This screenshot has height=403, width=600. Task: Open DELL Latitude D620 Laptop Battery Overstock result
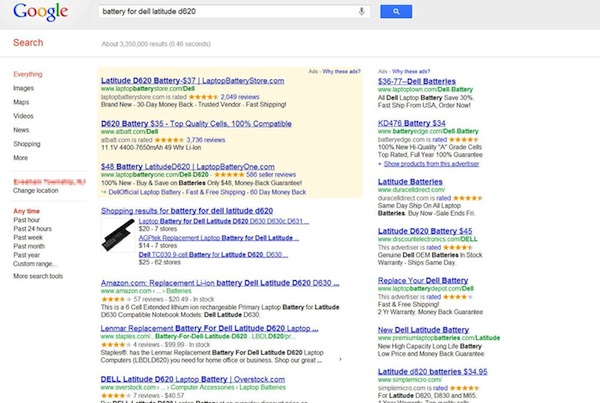coord(192,379)
